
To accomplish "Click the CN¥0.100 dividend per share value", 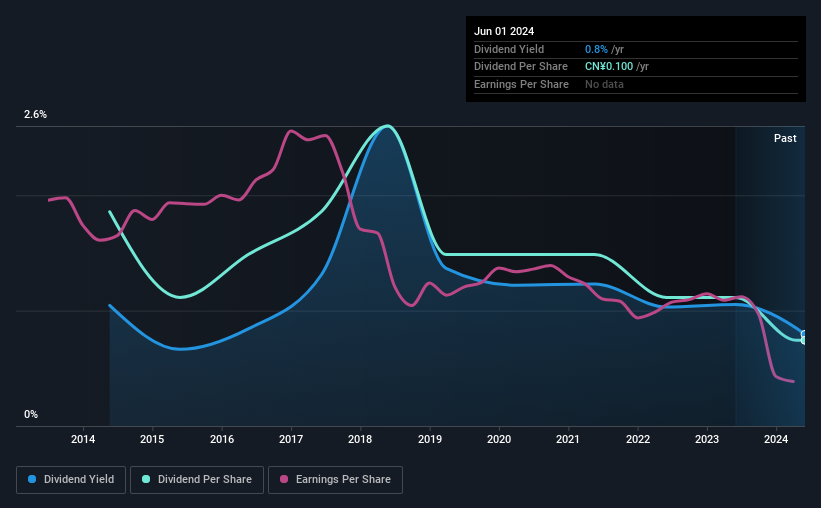I will [x=609, y=67].
